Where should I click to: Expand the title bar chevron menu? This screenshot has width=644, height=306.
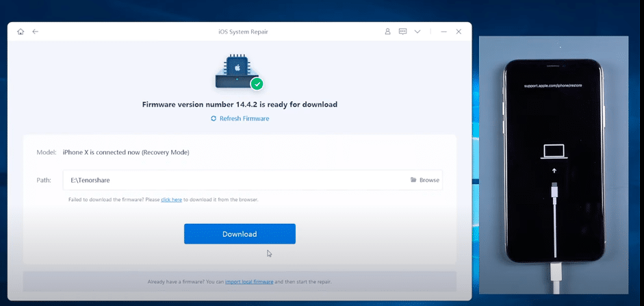pos(417,31)
